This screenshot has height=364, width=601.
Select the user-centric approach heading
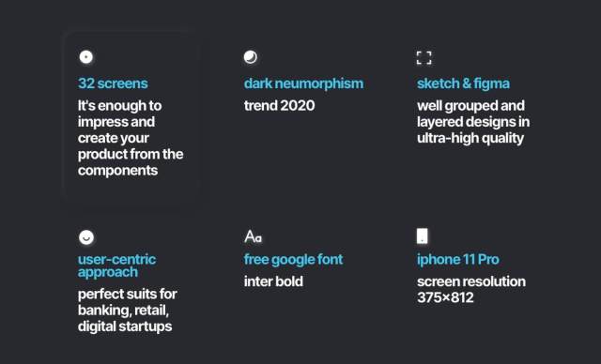116,265
